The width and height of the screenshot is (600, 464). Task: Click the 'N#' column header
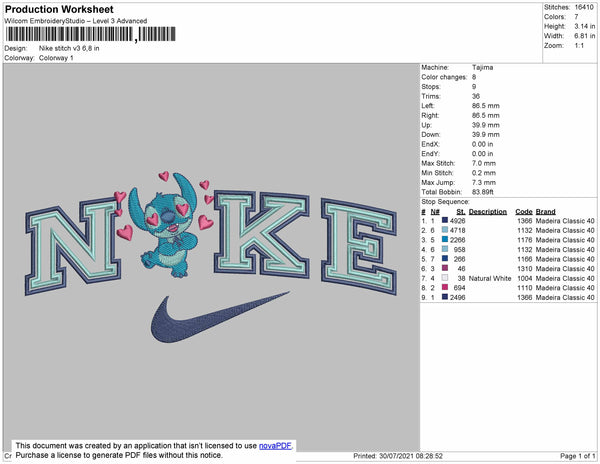435,212
